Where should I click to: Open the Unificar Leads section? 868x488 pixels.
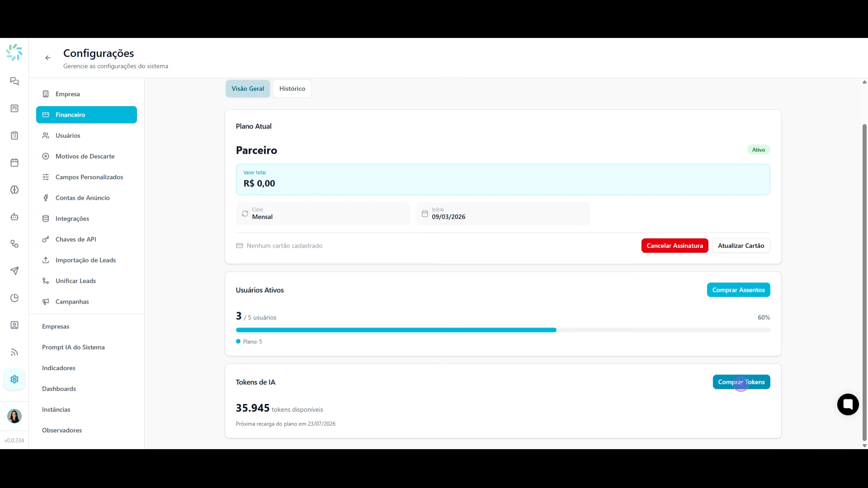(86, 281)
